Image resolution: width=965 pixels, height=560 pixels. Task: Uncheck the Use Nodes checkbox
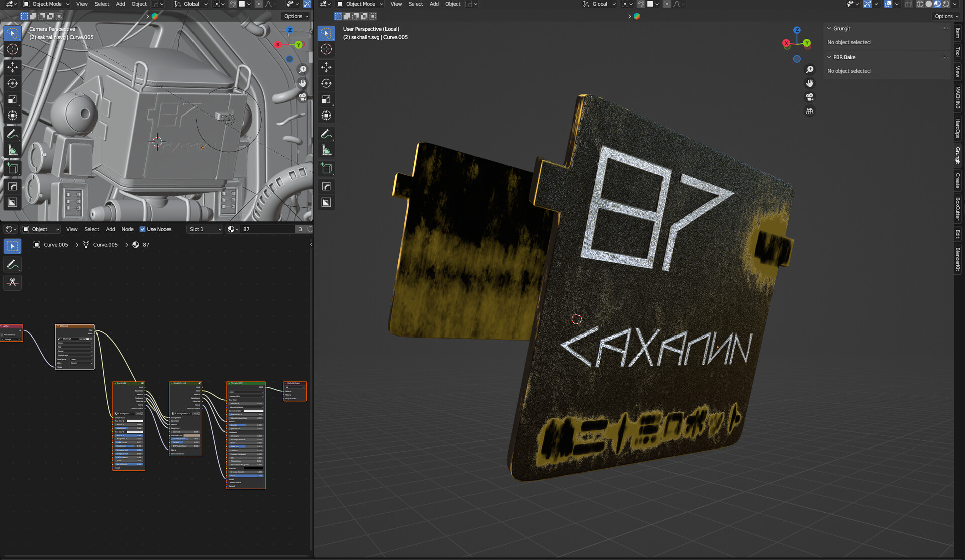tap(143, 229)
